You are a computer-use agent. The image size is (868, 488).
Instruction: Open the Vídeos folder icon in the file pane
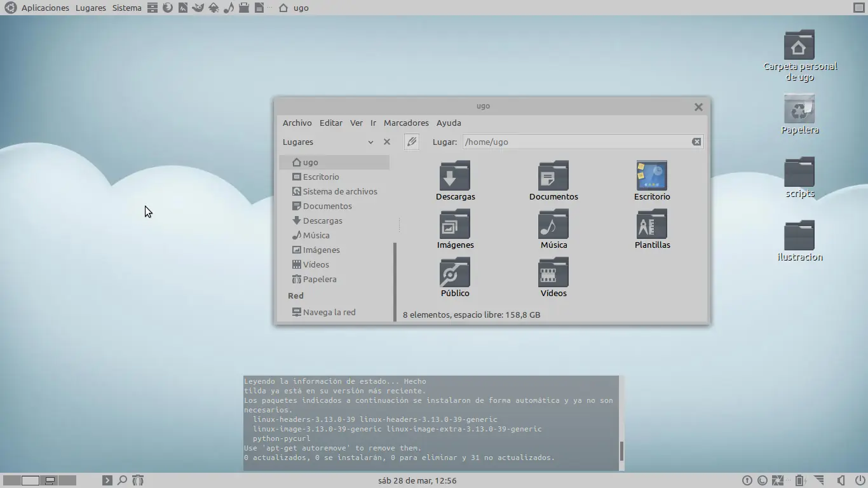coord(553,273)
